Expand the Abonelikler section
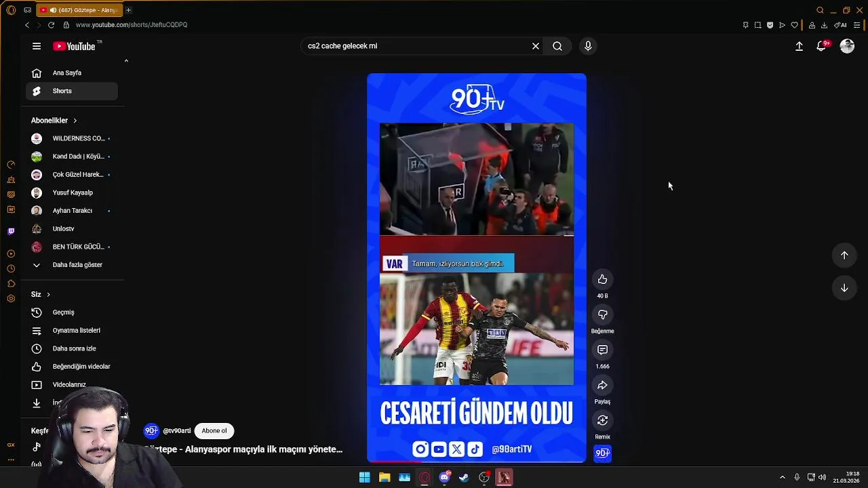This screenshot has height=488, width=868. click(x=54, y=120)
